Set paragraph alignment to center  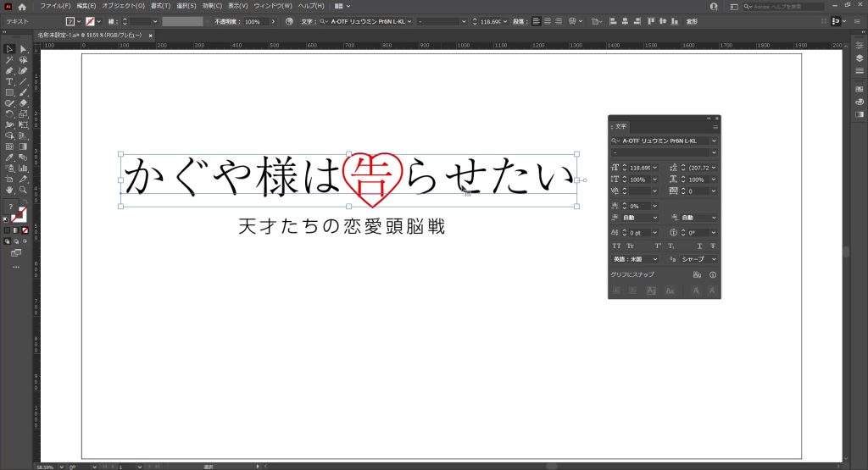[x=548, y=21]
